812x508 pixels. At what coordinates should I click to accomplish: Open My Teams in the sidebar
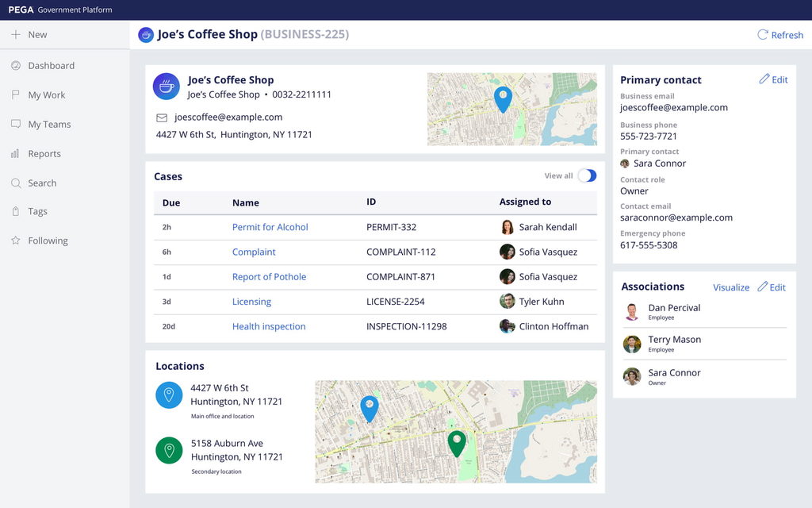[x=49, y=125]
